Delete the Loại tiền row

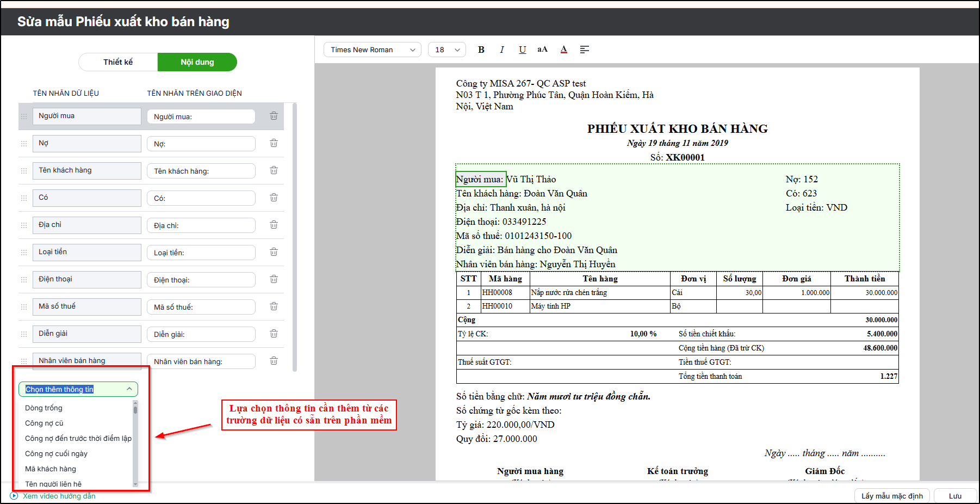(x=274, y=252)
